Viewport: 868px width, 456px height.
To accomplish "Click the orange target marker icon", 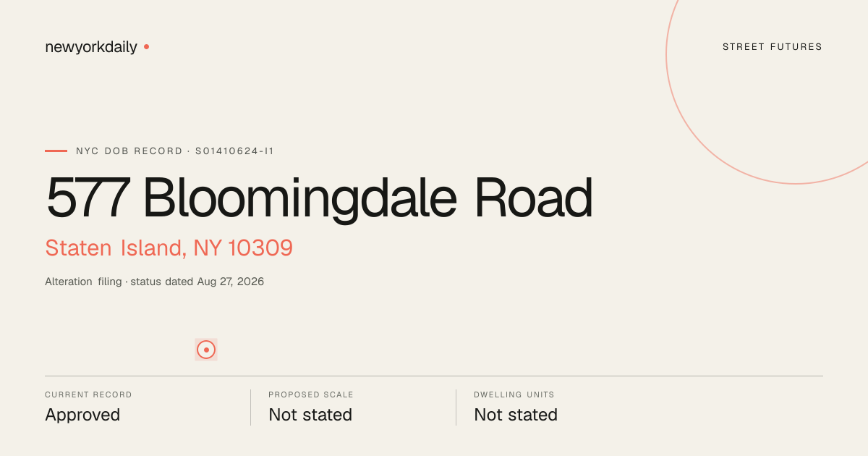I will click(x=206, y=350).
